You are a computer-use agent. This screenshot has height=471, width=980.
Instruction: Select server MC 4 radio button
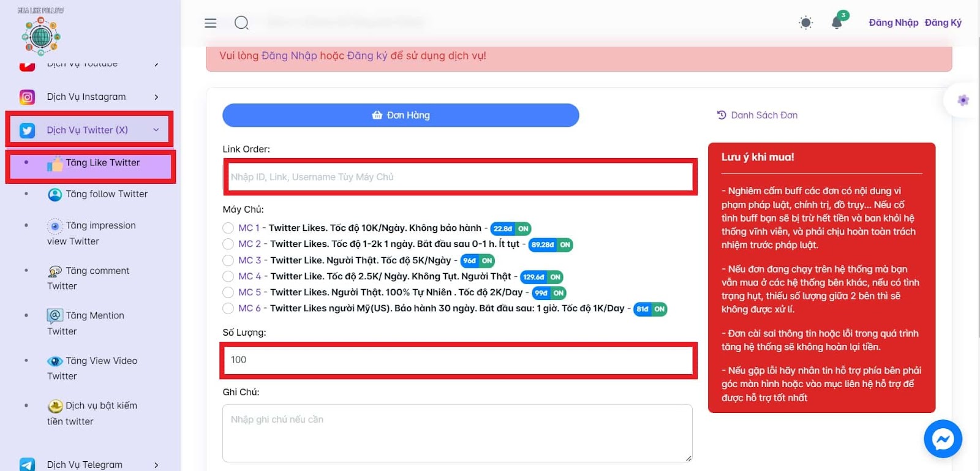click(x=228, y=276)
